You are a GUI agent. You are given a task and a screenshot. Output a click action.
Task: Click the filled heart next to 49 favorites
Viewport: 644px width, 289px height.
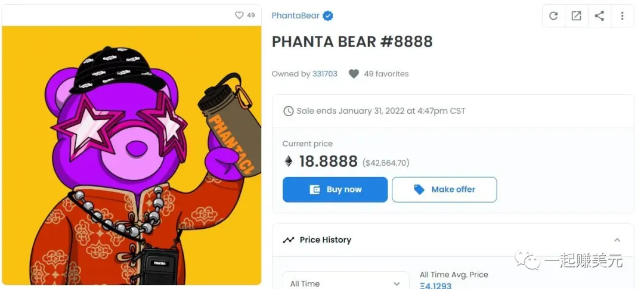(x=354, y=74)
